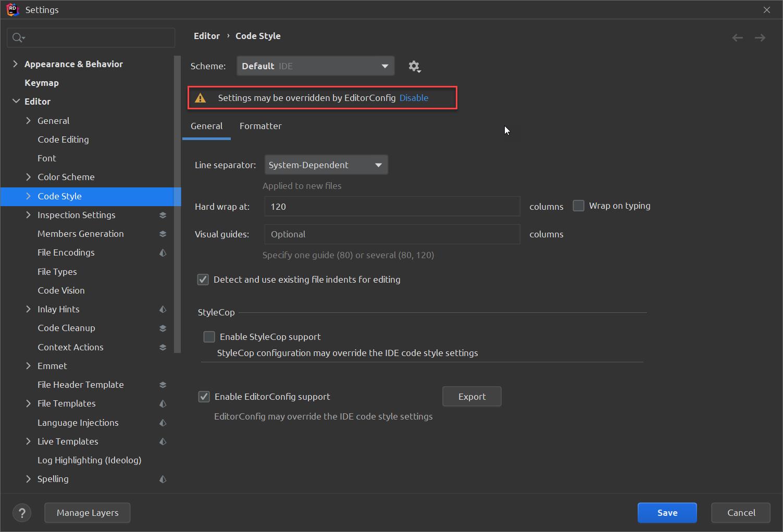Uncheck Enable EditorConfig support
Viewport: 783px width, 532px height.
pyautogui.click(x=204, y=397)
